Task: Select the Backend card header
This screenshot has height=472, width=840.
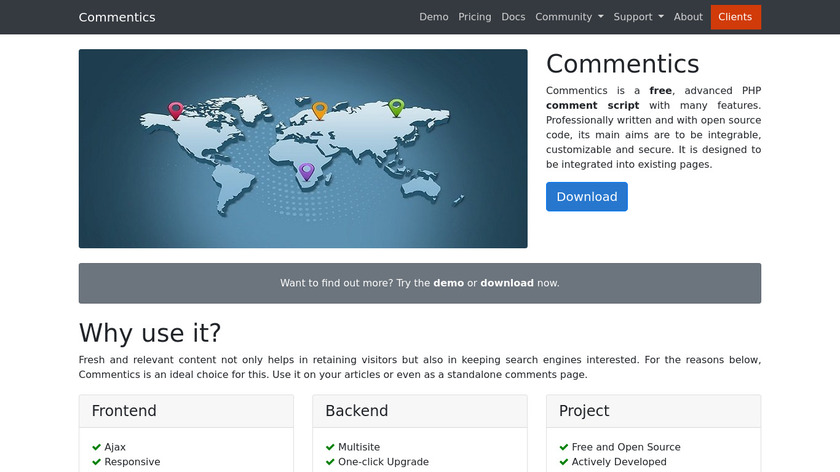Action: point(420,411)
